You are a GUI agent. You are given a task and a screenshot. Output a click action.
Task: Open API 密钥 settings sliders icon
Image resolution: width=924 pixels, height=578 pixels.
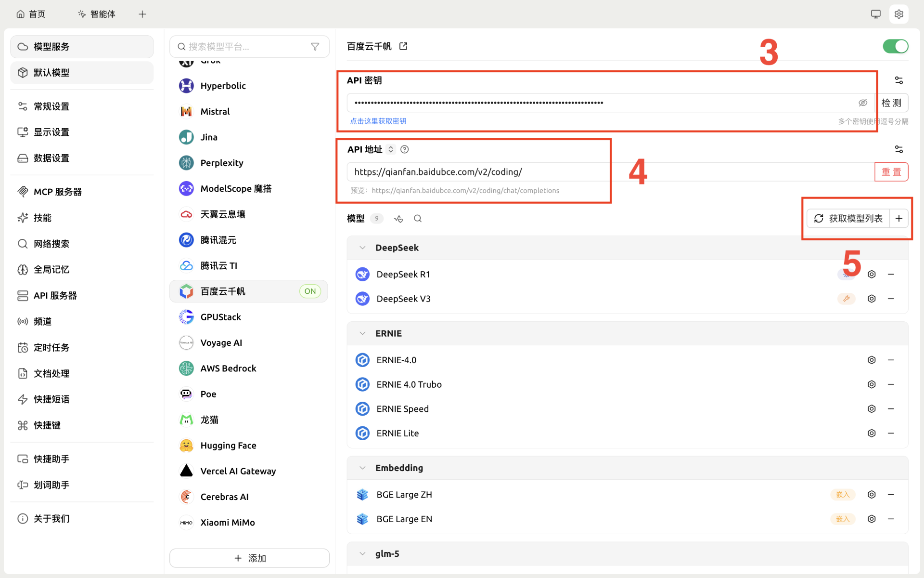898,80
